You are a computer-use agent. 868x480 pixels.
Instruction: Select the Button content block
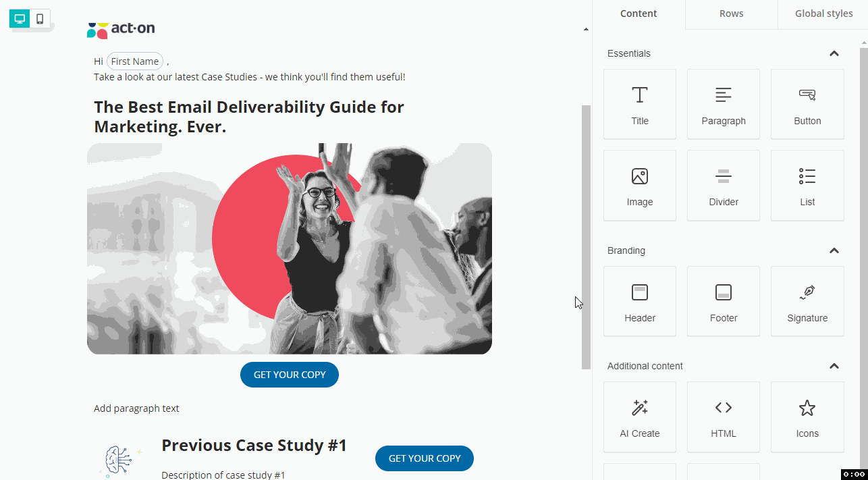tap(807, 105)
